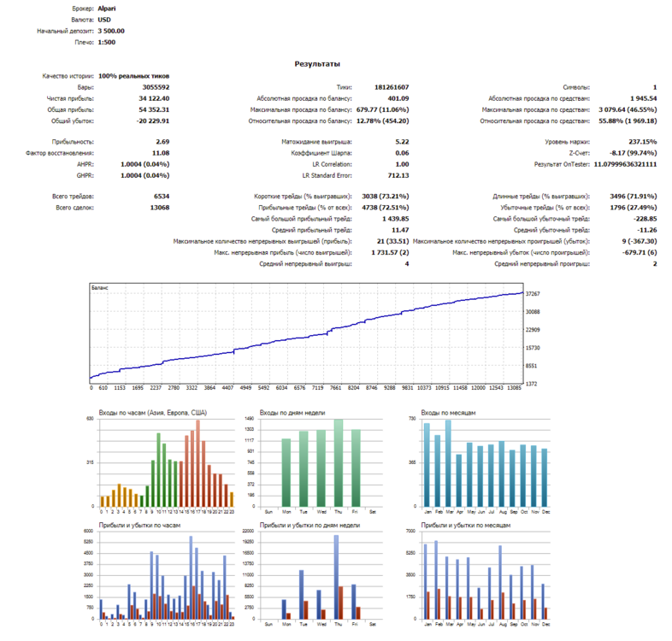The height and width of the screenshot is (641, 672).
Task: Select net profit value '34 122.40'
Action: click(x=154, y=98)
